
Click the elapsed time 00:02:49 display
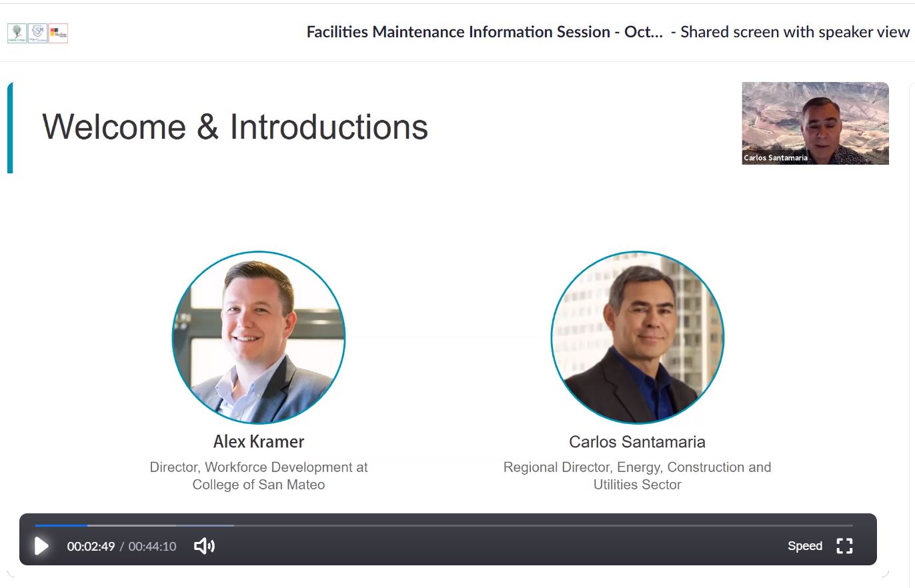point(91,547)
